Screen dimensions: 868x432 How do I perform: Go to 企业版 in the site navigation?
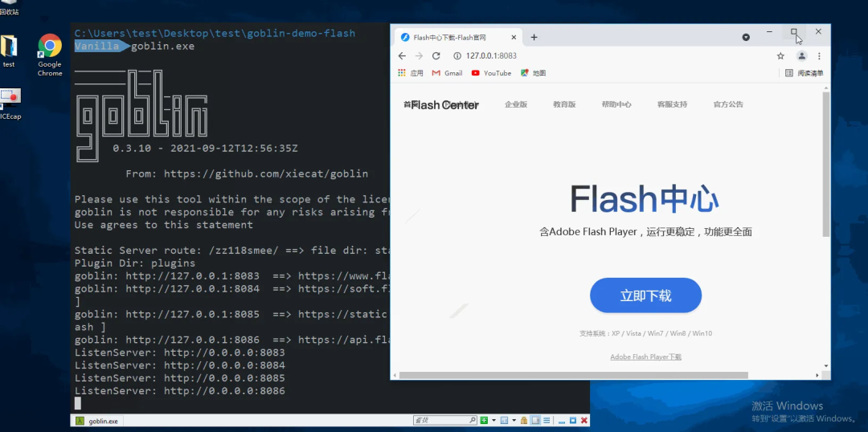(x=516, y=104)
